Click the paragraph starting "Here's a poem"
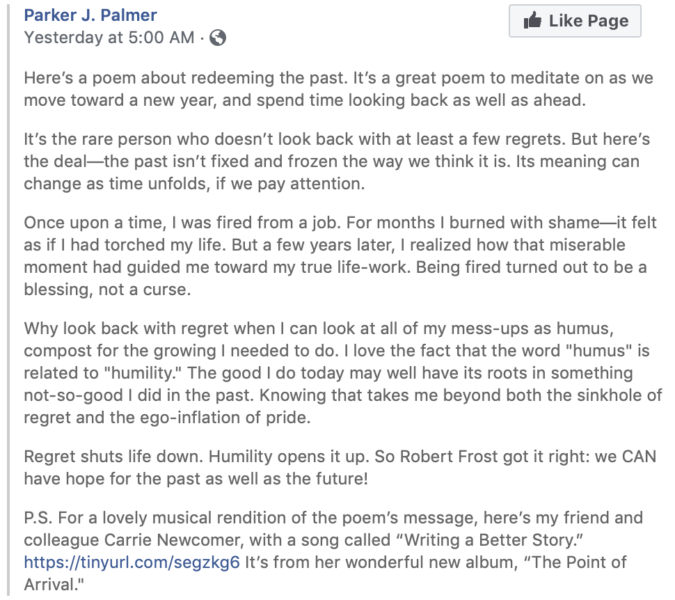The image size is (675, 600). coord(338,89)
